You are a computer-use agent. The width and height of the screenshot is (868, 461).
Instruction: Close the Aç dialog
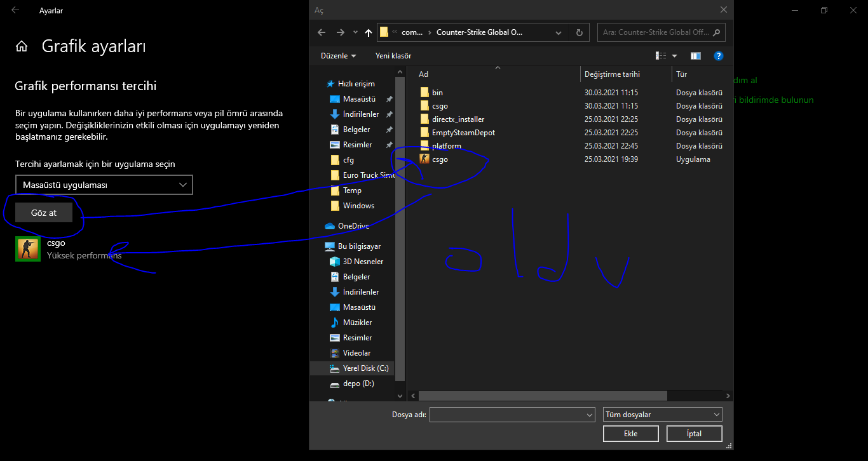click(723, 10)
